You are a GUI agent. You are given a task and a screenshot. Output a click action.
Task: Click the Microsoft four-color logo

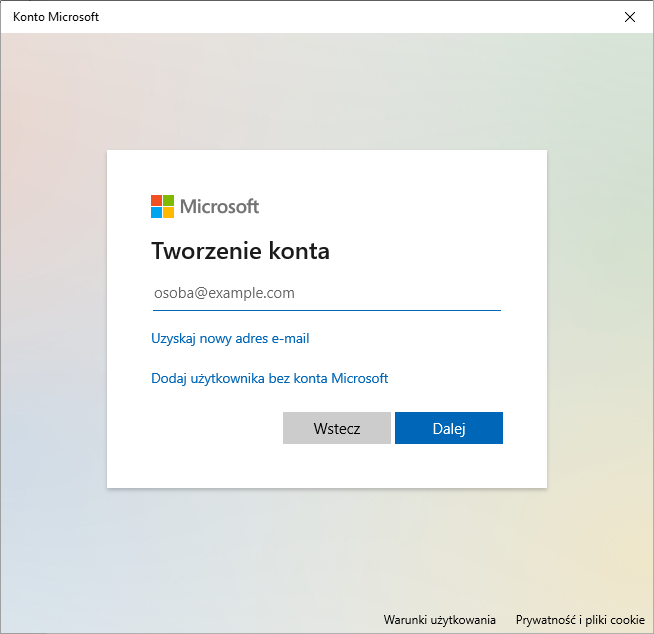tap(162, 206)
